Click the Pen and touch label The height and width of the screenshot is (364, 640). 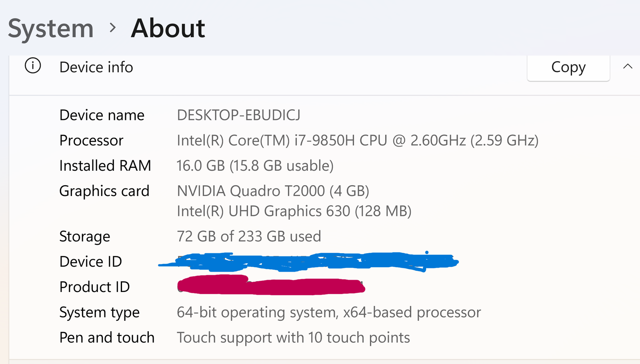point(107,338)
